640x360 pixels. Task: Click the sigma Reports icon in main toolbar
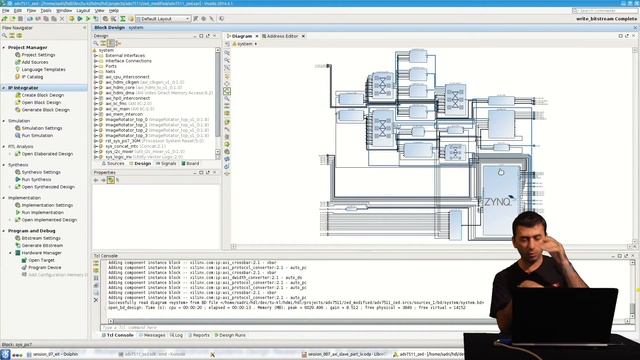pyautogui.click(x=122, y=19)
